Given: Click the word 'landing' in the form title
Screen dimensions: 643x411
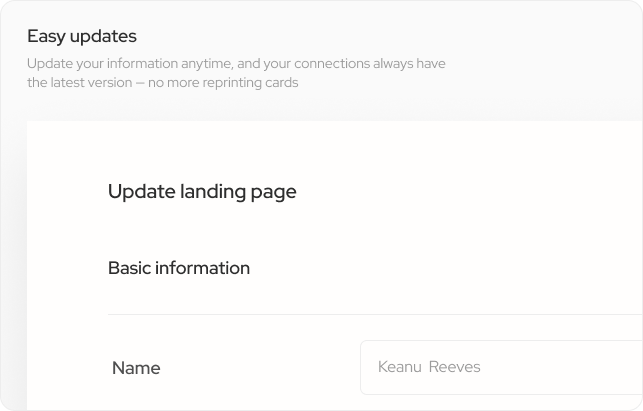Looking at the screenshot, I should [207, 191].
